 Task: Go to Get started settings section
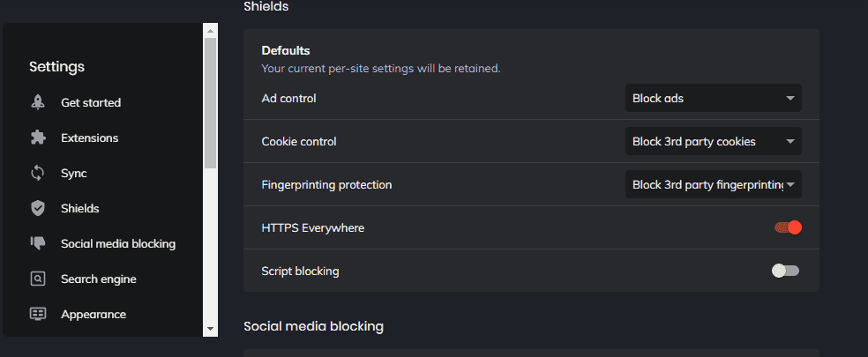pyautogui.click(x=91, y=102)
